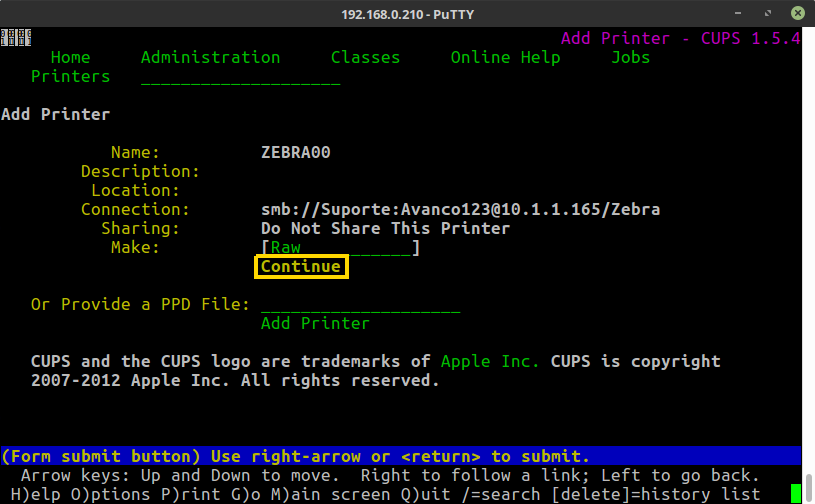
Task: Focus the search field below Administration
Action: (240, 78)
